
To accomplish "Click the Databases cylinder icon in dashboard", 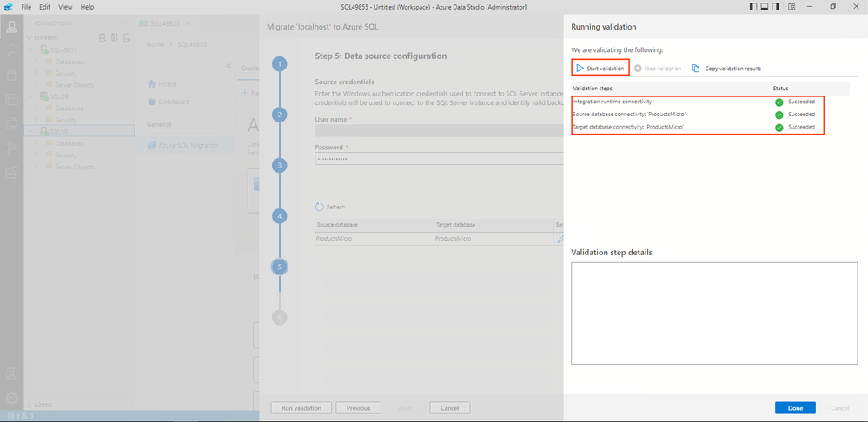I will (152, 102).
